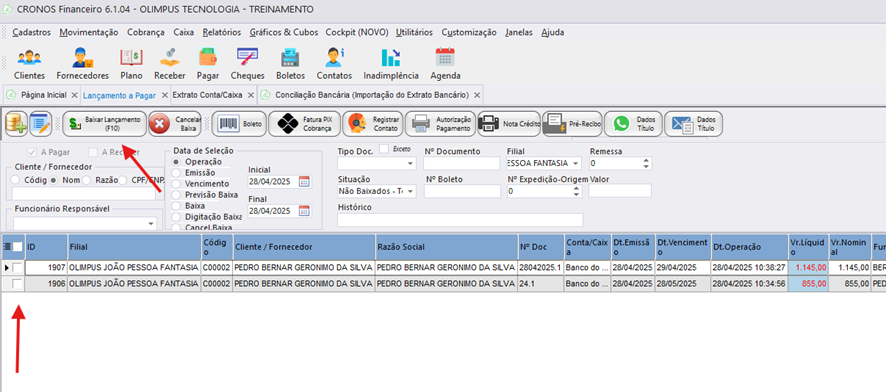Select the Razão search radio button
Screen dimensions: 886x392
[87, 180]
